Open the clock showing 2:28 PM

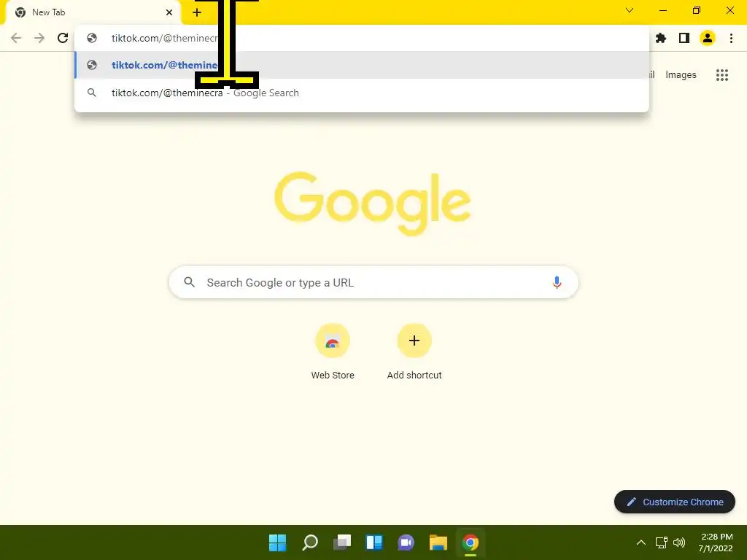[x=716, y=542]
